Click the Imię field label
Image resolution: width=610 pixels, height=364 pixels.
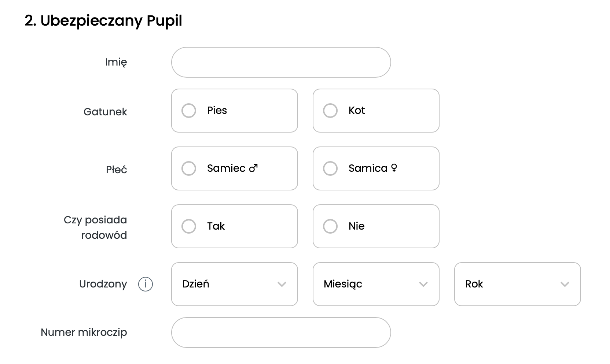click(116, 62)
